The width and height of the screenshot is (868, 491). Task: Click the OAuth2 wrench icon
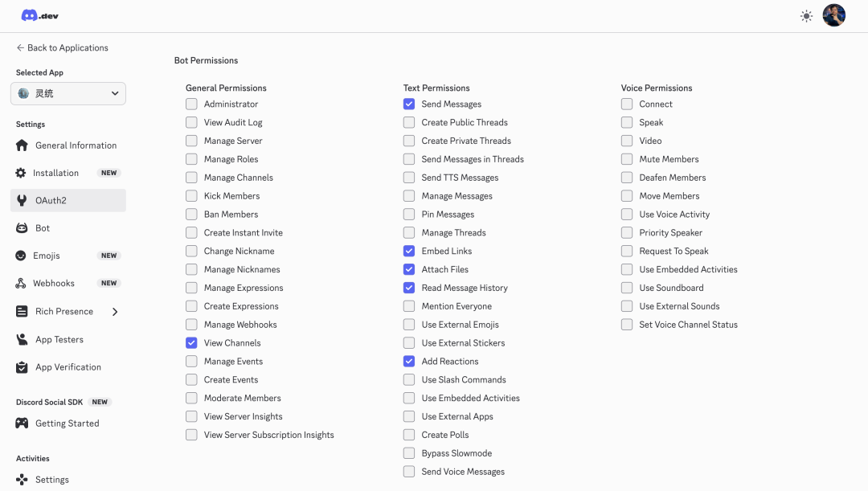22,200
